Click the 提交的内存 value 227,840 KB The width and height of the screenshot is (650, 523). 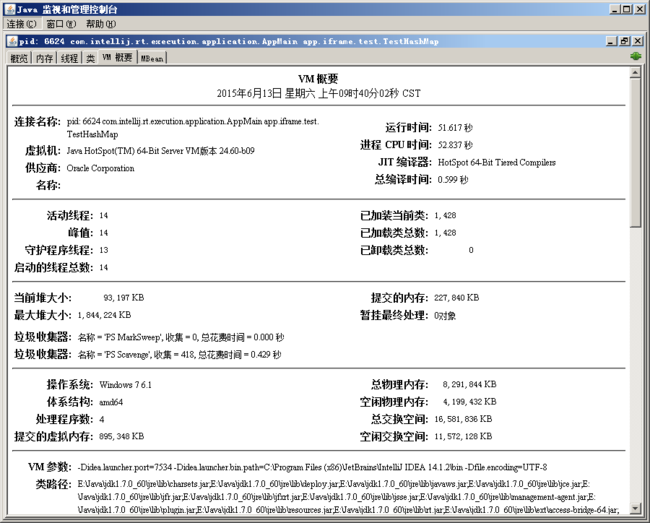pyautogui.click(x=456, y=298)
